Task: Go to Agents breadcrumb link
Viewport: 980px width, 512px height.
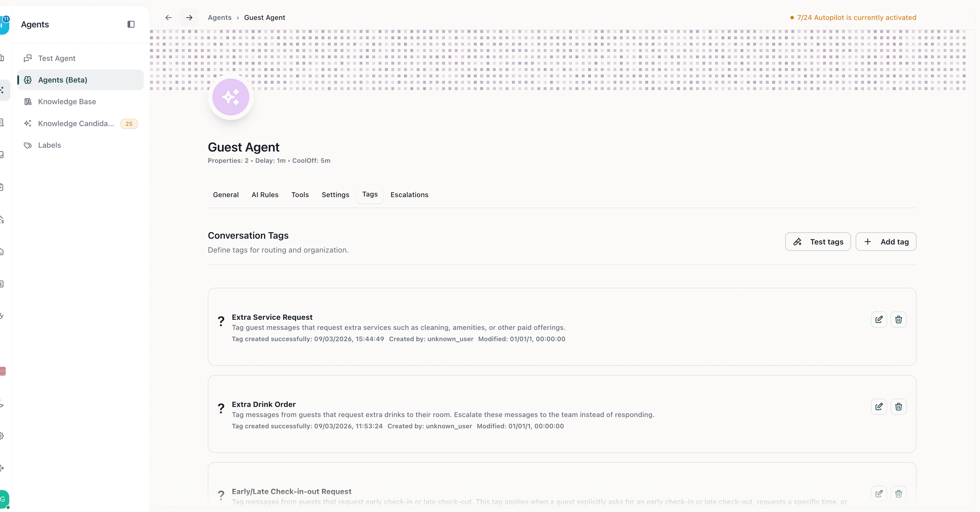Action: (x=220, y=18)
